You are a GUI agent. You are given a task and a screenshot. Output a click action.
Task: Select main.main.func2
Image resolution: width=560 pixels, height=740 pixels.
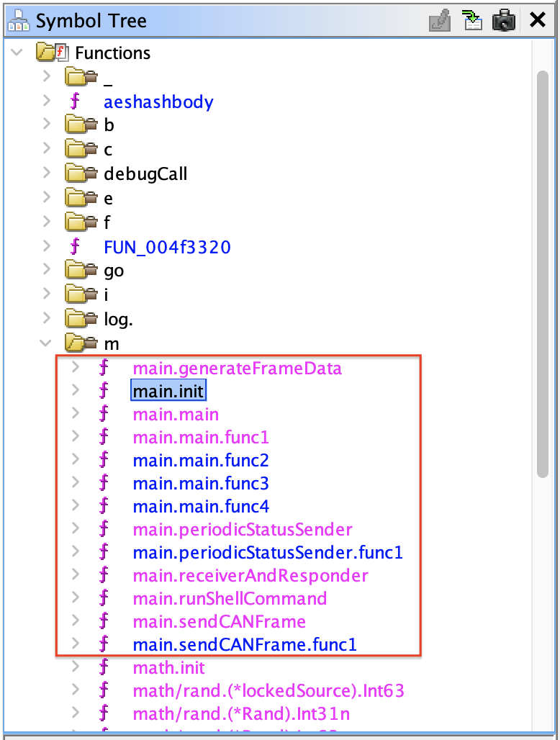(201, 461)
